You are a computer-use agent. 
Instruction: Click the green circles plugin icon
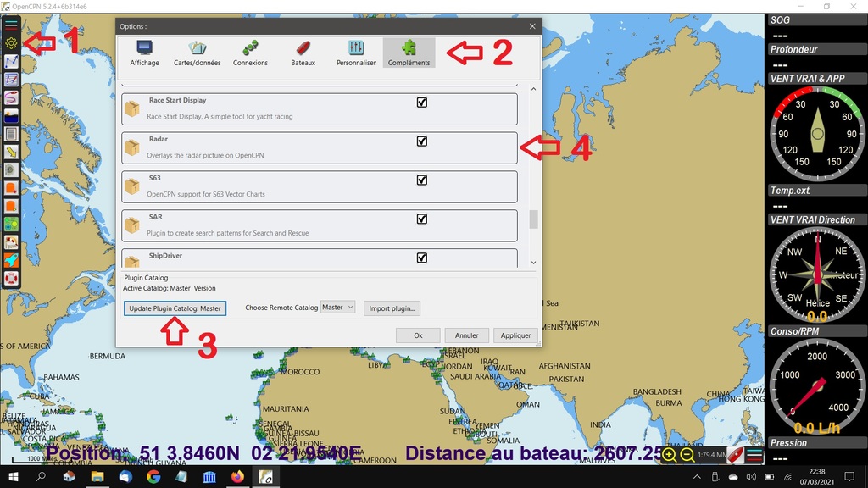point(11,224)
